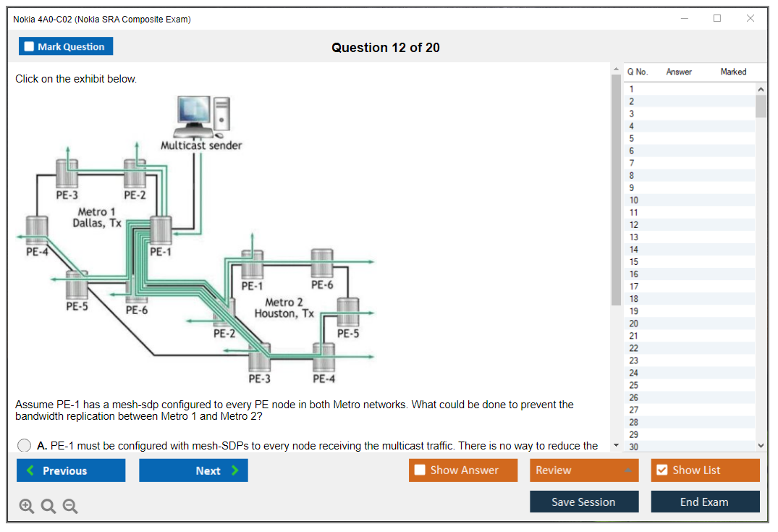Toggle the Show Answer checkbox
The height and width of the screenshot is (532, 778).
pos(420,470)
